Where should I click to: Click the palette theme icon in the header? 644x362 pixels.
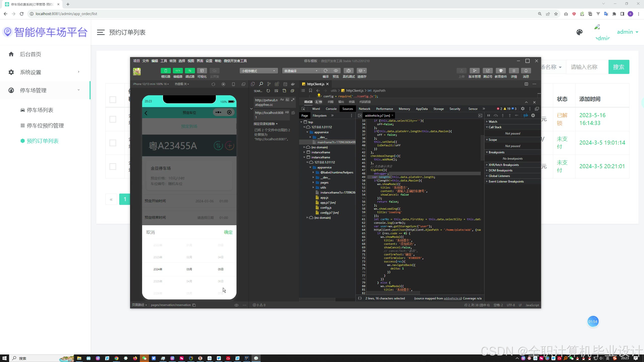click(579, 32)
